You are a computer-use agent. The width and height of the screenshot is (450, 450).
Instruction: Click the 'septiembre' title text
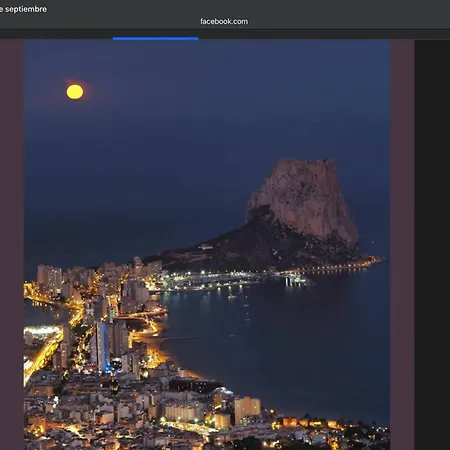[x=26, y=9]
